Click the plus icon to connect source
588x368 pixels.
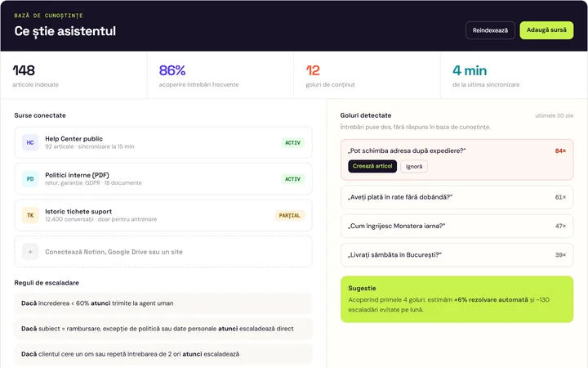30,252
